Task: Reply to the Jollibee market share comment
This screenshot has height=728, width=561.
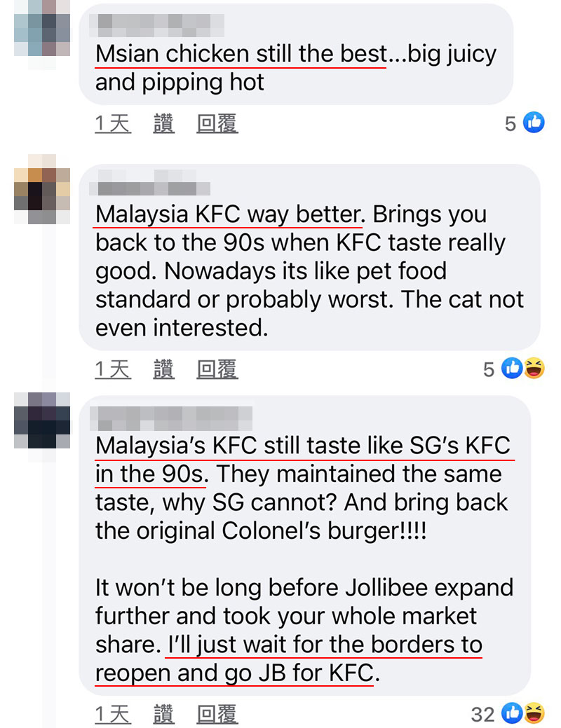Action: pyautogui.click(x=217, y=714)
